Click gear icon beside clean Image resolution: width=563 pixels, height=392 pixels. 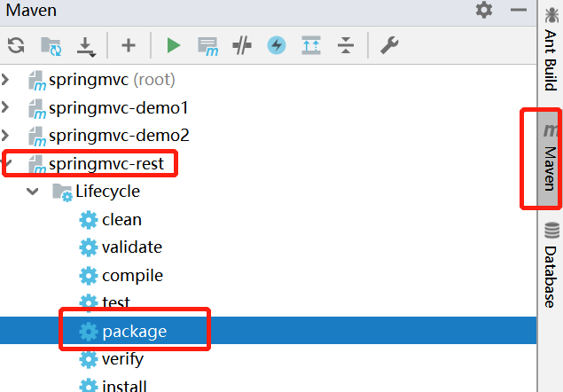(x=89, y=220)
